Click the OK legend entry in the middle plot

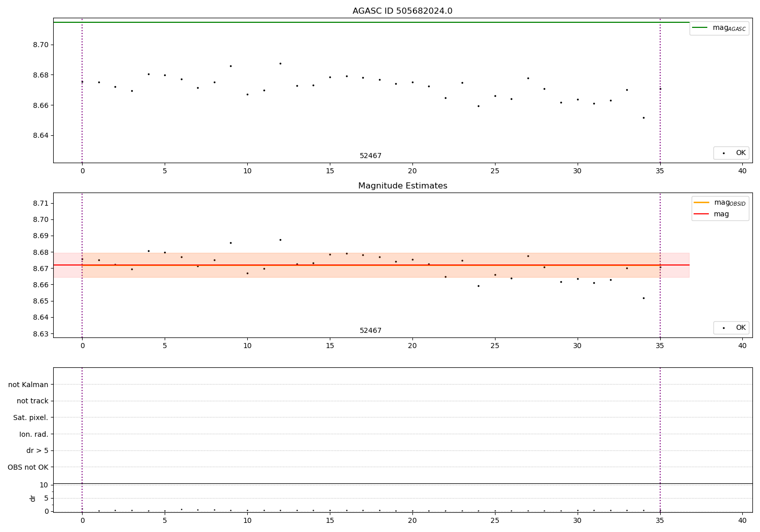731,328
